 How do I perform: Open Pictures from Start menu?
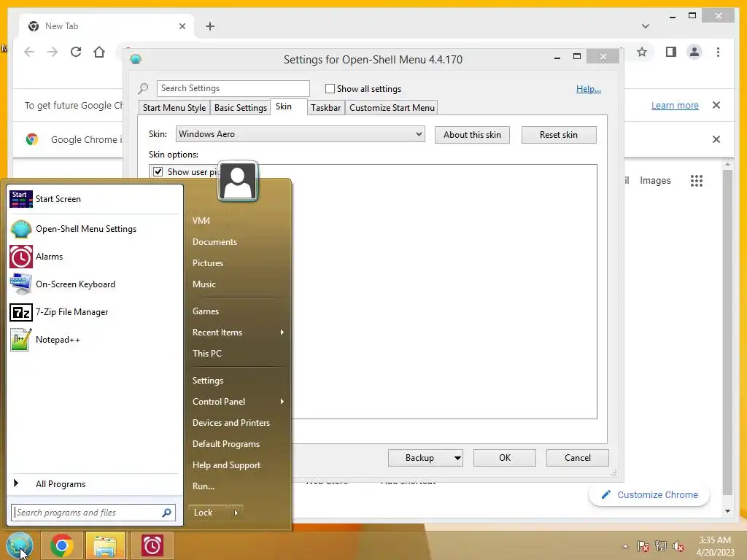point(208,262)
